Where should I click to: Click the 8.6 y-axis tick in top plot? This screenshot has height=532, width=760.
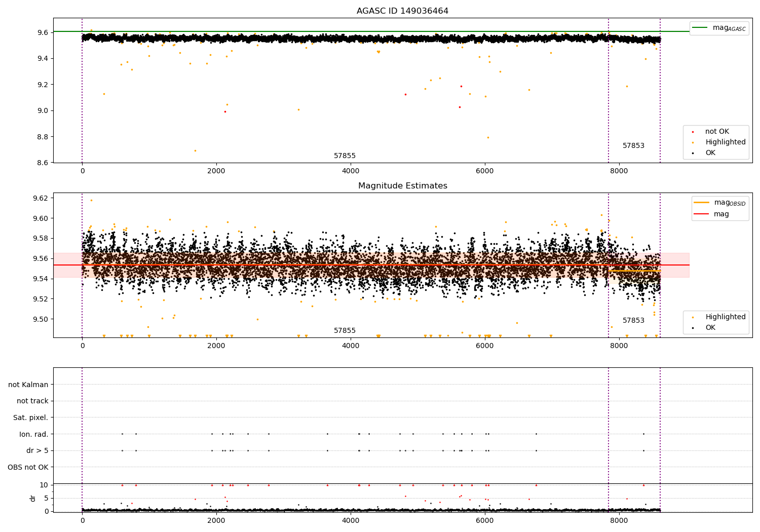click(x=43, y=163)
